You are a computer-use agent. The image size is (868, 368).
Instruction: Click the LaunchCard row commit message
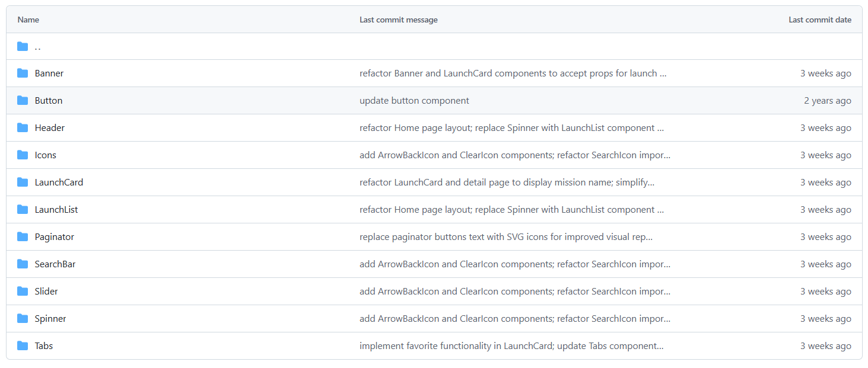coord(507,183)
